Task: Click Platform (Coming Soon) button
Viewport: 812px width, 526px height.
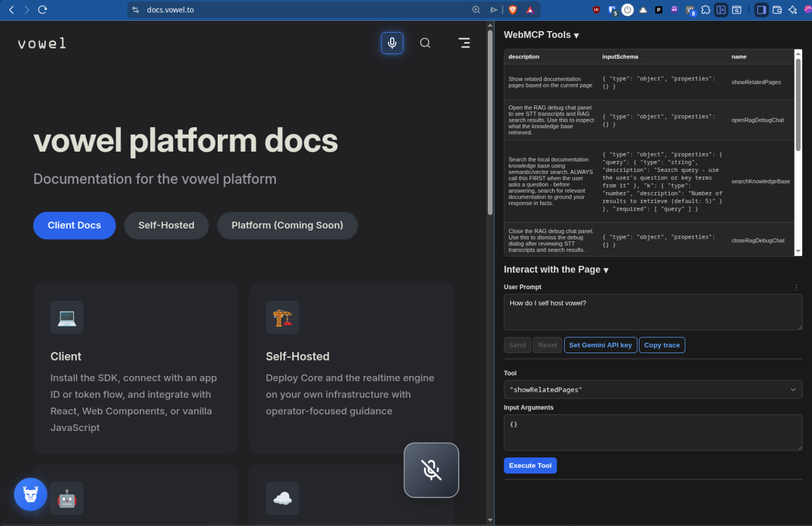Action: point(287,225)
